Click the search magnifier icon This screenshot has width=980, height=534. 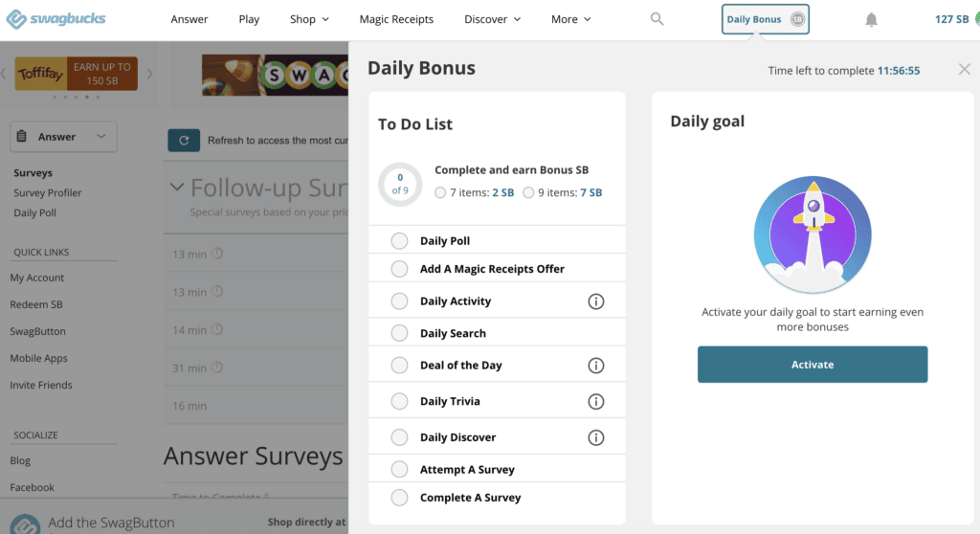tap(657, 19)
